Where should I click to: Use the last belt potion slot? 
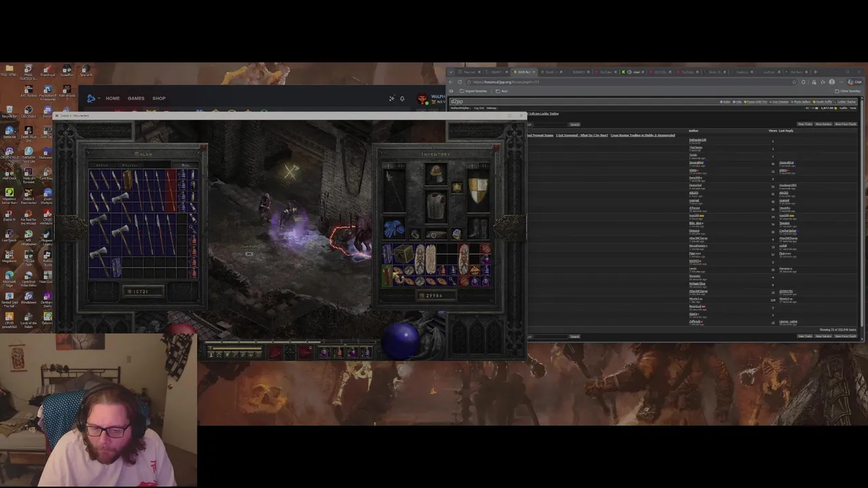[x=366, y=352]
